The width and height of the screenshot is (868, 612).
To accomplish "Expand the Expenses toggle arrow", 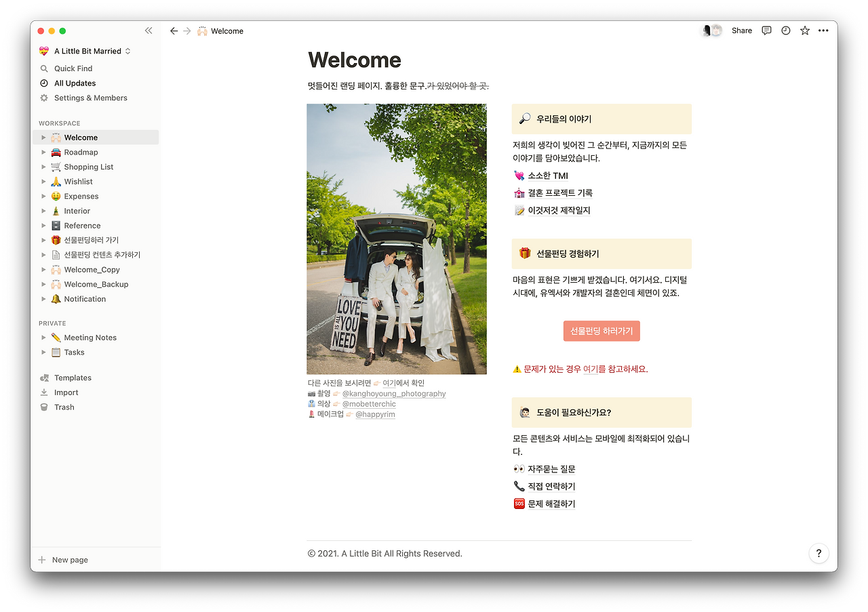I will click(43, 197).
